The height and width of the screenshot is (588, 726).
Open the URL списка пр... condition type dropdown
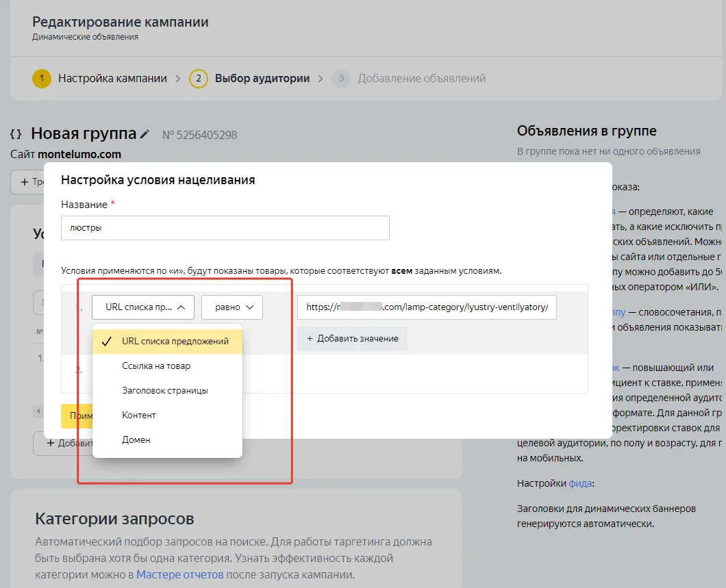pos(143,307)
